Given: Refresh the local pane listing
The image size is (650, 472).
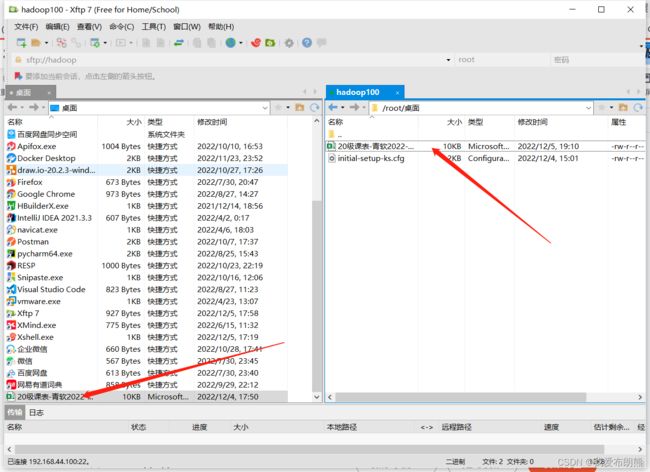Looking at the screenshot, I should pyautogui.click(x=315, y=108).
